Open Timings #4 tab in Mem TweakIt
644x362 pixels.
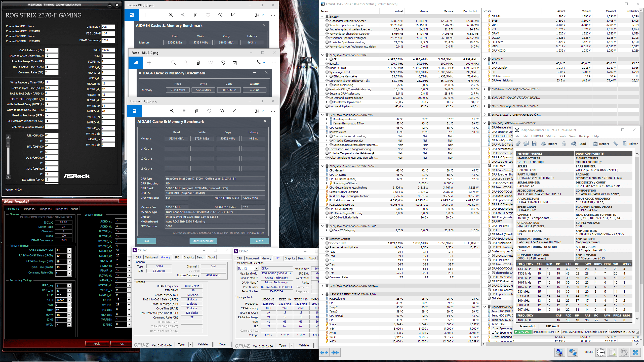(61, 209)
